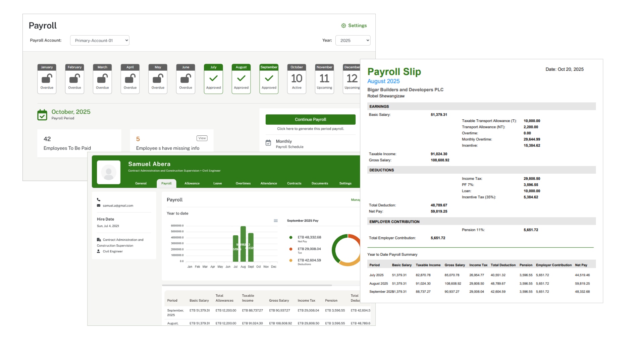This screenshot has width=644, height=362.
Task: Click Total Employer Contribution 5,651.72 value
Action: pyautogui.click(x=438, y=238)
